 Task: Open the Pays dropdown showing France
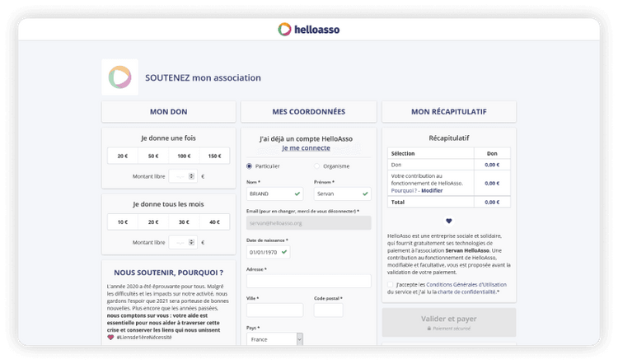[274, 339]
